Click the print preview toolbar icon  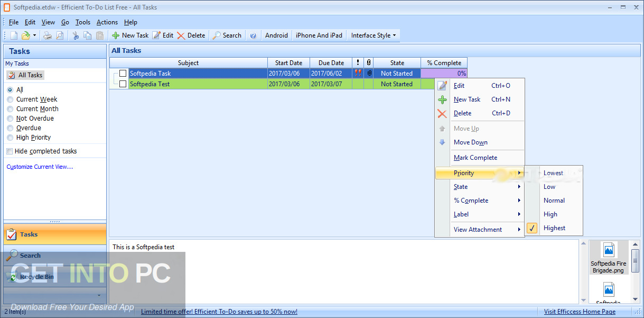[x=60, y=35]
